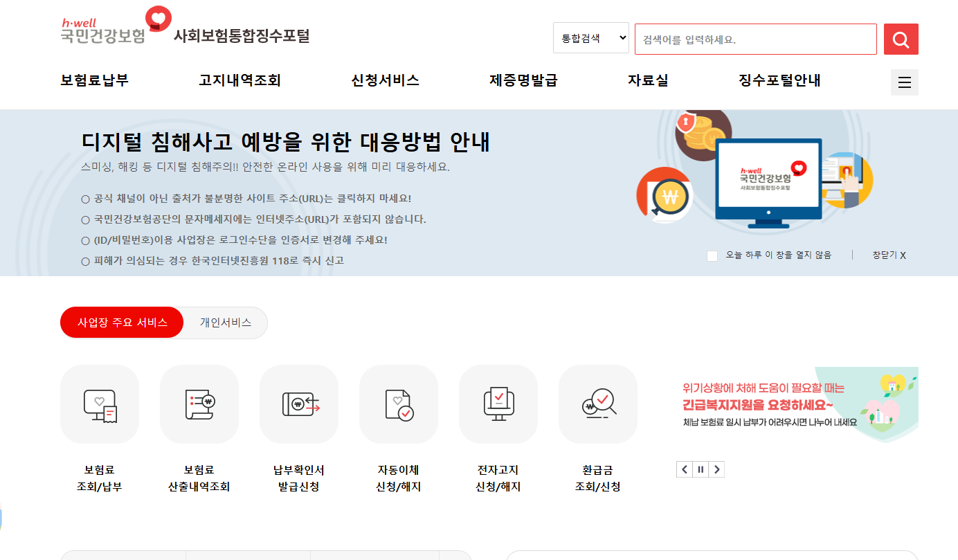Open the 통합검색 search category dropdown
The height and width of the screenshot is (560, 958).
click(590, 38)
